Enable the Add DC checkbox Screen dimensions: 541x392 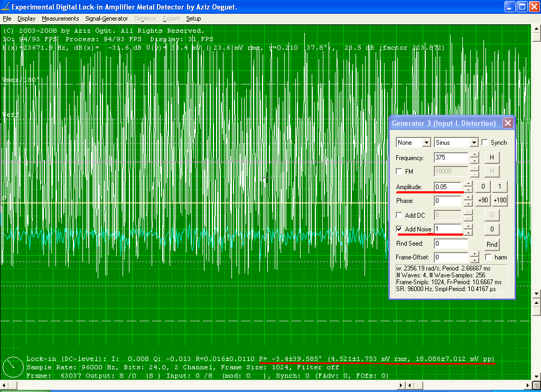pos(400,215)
